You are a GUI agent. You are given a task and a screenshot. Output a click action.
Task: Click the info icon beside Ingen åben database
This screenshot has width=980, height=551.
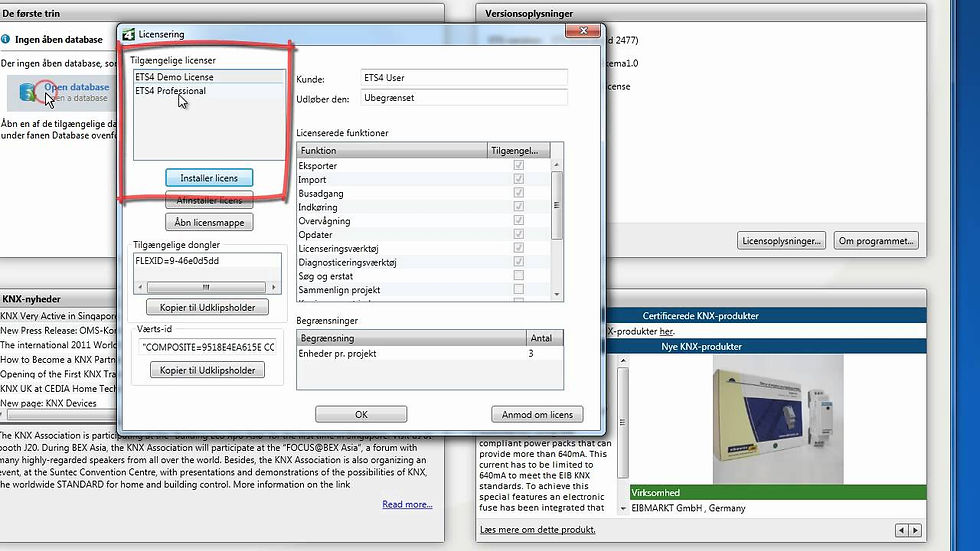pyautogui.click(x=6, y=39)
